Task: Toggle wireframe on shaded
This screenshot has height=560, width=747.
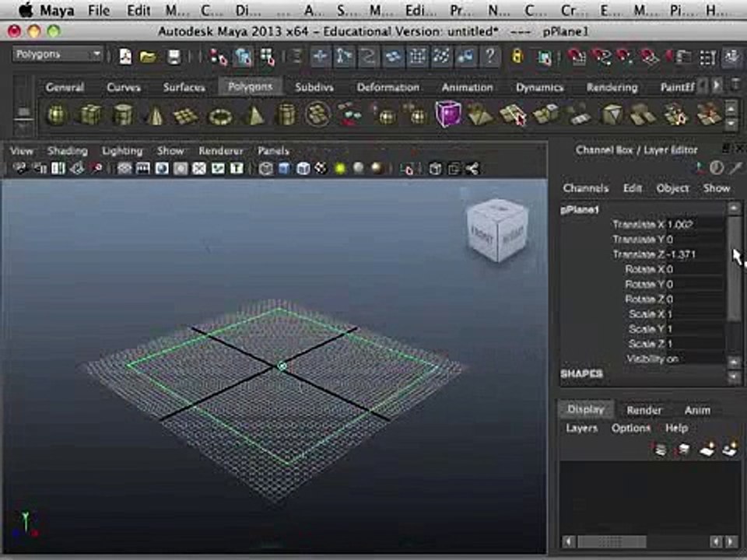Action: click(x=303, y=169)
